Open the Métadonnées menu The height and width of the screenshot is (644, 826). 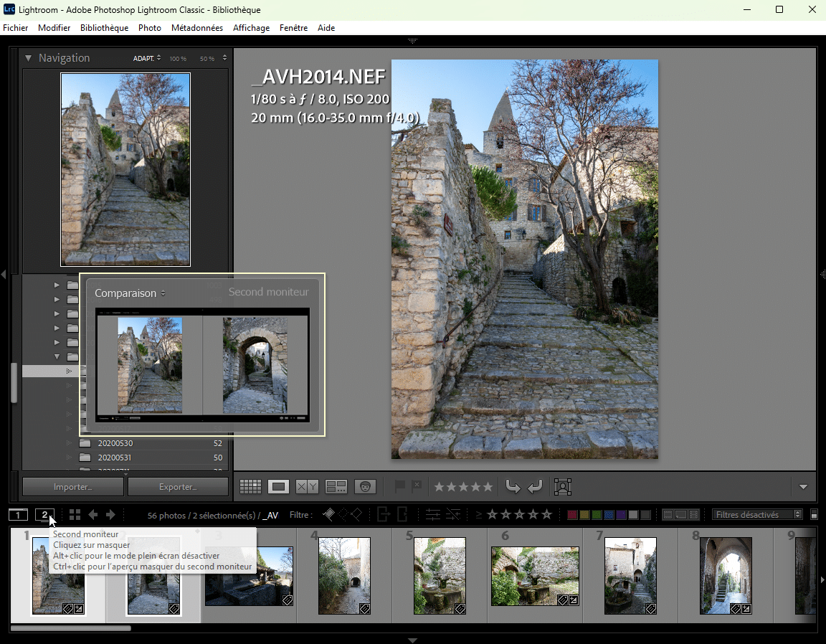196,28
